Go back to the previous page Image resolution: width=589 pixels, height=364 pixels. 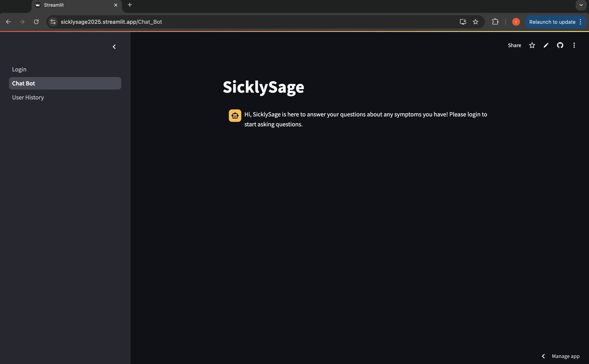pyautogui.click(x=8, y=22)
